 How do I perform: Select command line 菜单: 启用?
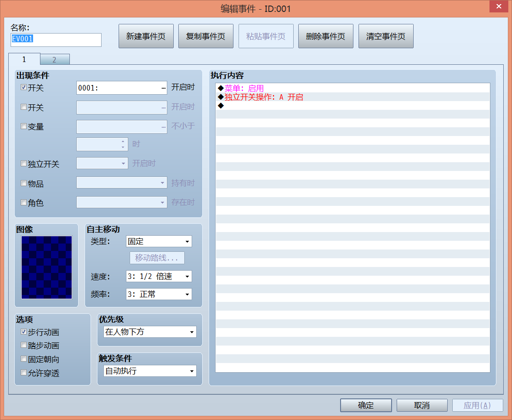353,88
